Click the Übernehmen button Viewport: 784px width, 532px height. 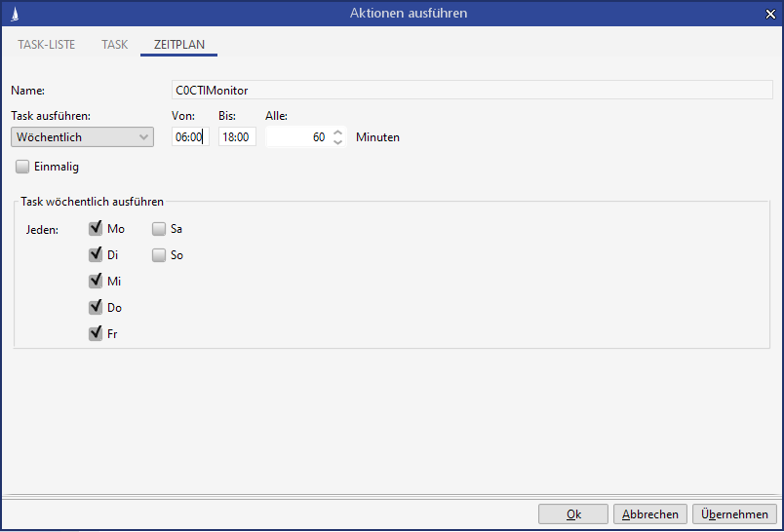click(x=735, y=514)
